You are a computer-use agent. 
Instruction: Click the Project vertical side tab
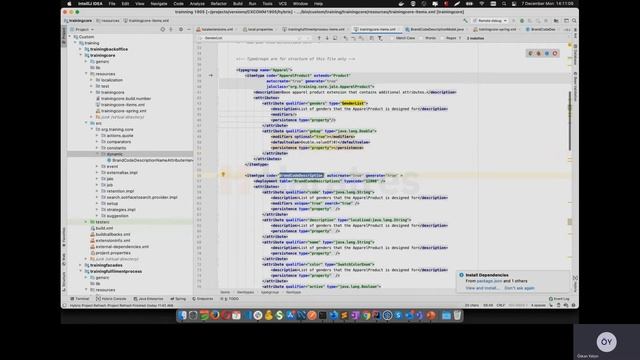tap(64, 37)
